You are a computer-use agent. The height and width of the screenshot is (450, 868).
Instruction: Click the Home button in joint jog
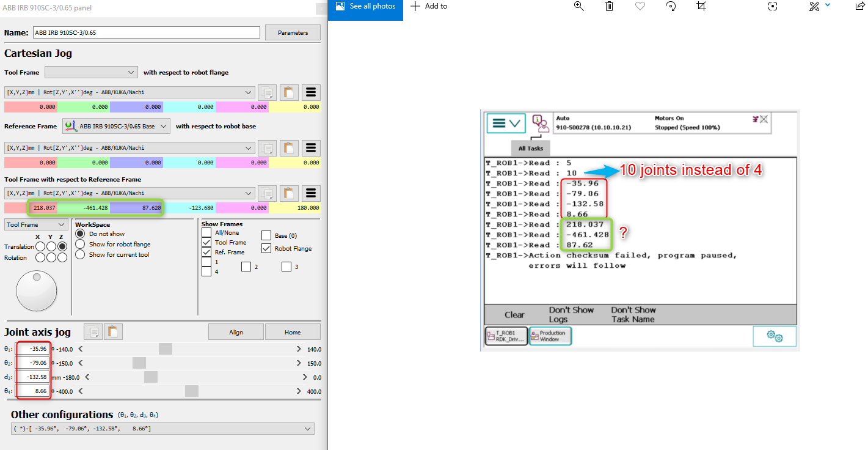click(x=293, y=332)
